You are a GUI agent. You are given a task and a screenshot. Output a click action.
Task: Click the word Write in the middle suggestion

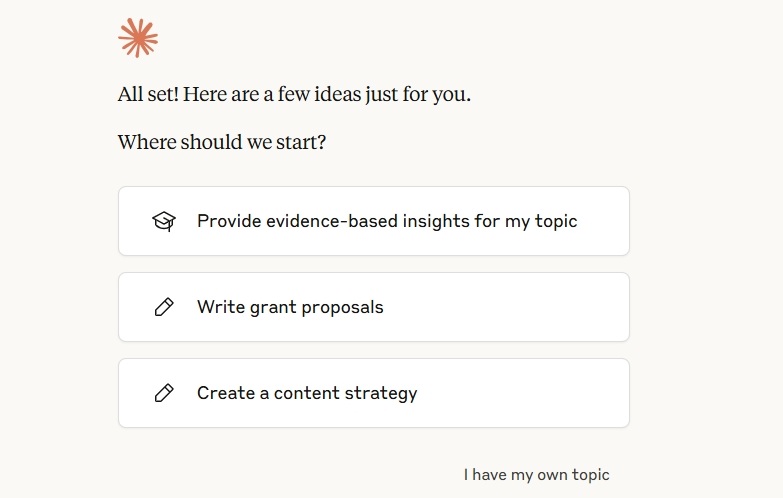click(x=221, y=307)
